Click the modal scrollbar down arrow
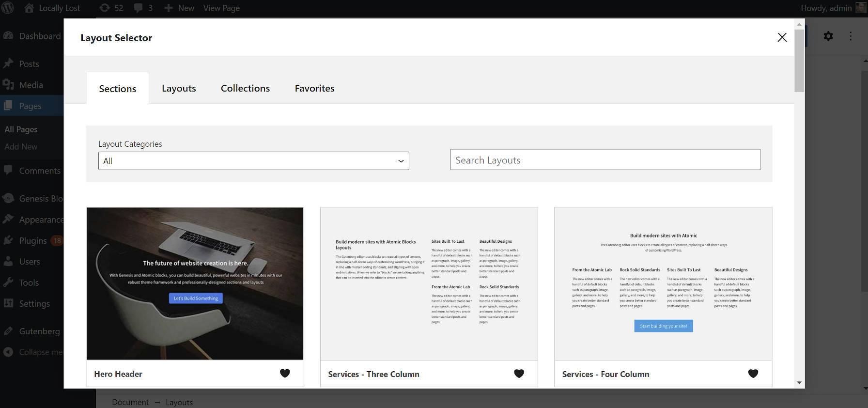 pyautogui.click(x=799, y=383)
